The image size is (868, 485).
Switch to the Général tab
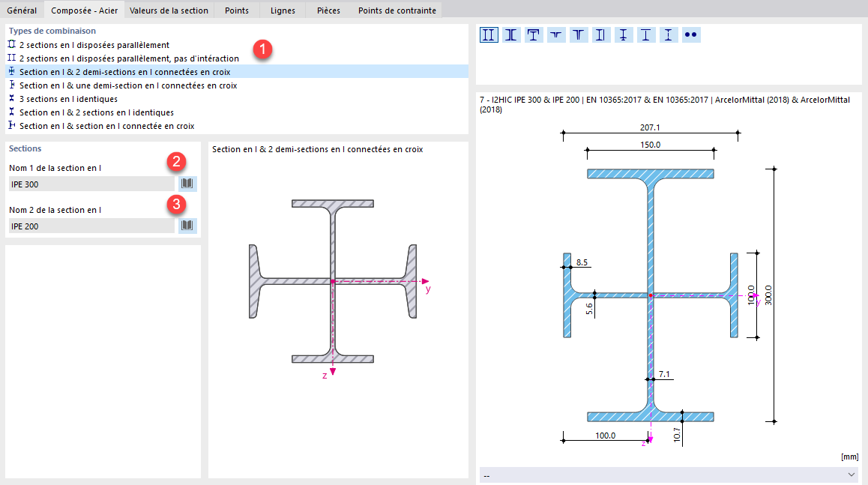[22, 10]
